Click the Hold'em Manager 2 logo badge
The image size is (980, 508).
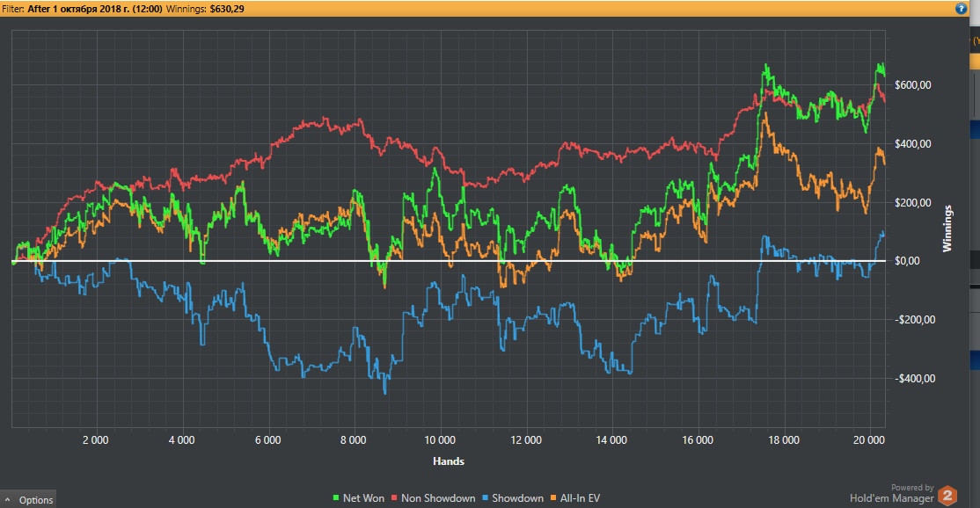pos(947,497)
